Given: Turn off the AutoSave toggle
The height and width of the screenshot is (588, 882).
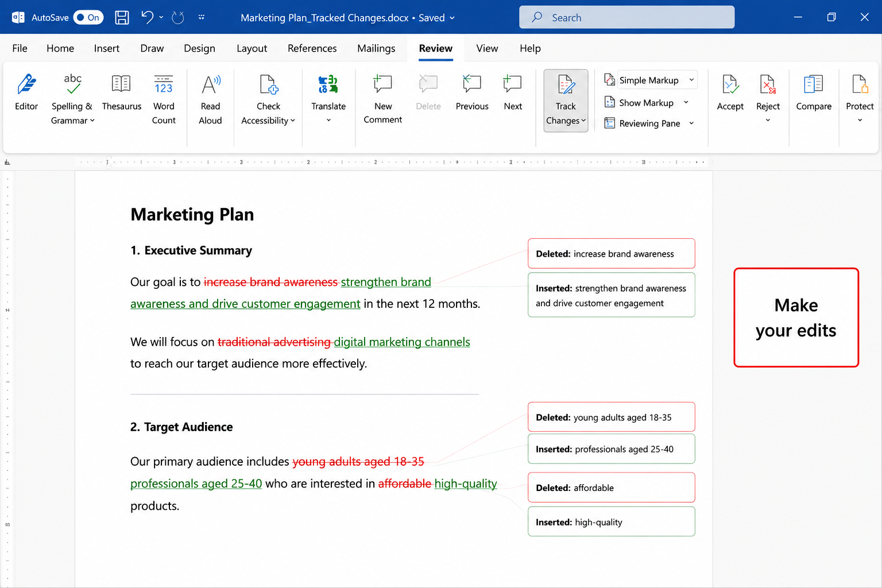Looking at the screenshot, I should pos(88,18).
